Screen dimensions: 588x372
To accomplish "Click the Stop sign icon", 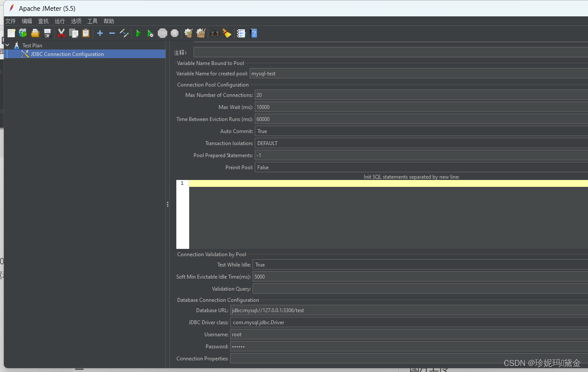I will tap(163, 33).
